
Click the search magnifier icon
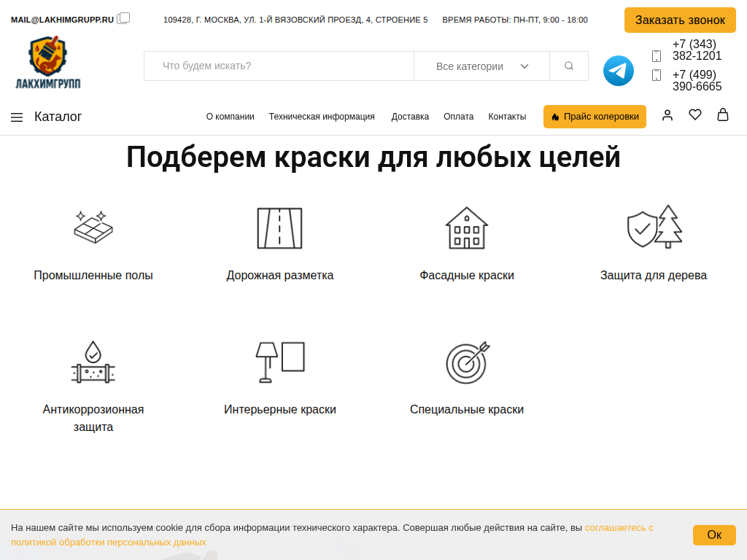pyautogui.click(x=568, y=66)
